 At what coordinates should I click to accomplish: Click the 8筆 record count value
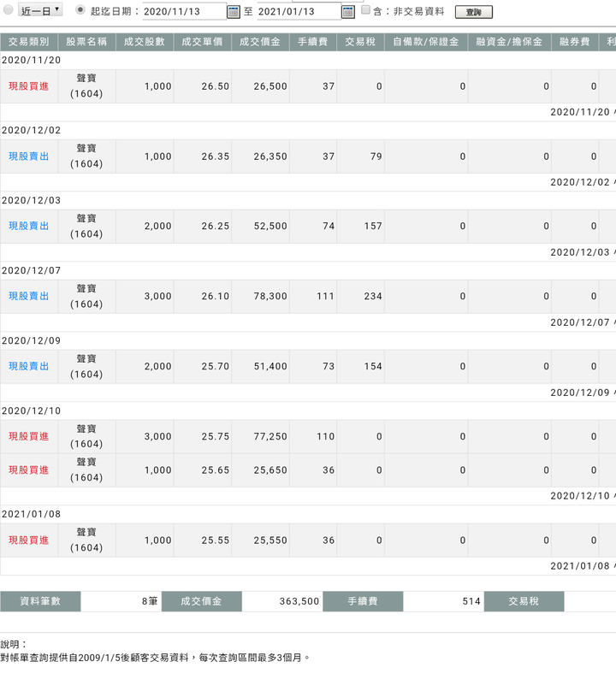[x=150, y=601]
